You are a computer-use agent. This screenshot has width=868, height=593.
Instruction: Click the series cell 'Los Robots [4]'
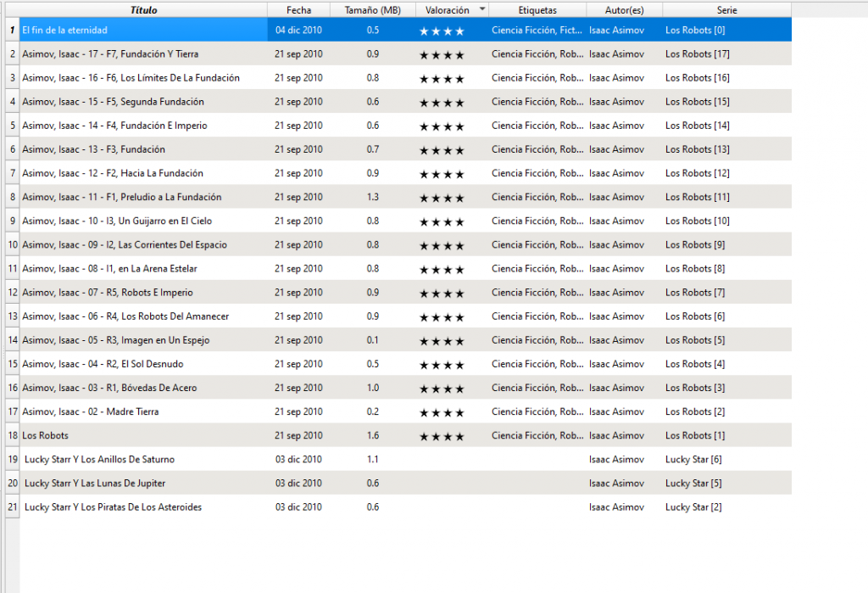click(695, 364)
